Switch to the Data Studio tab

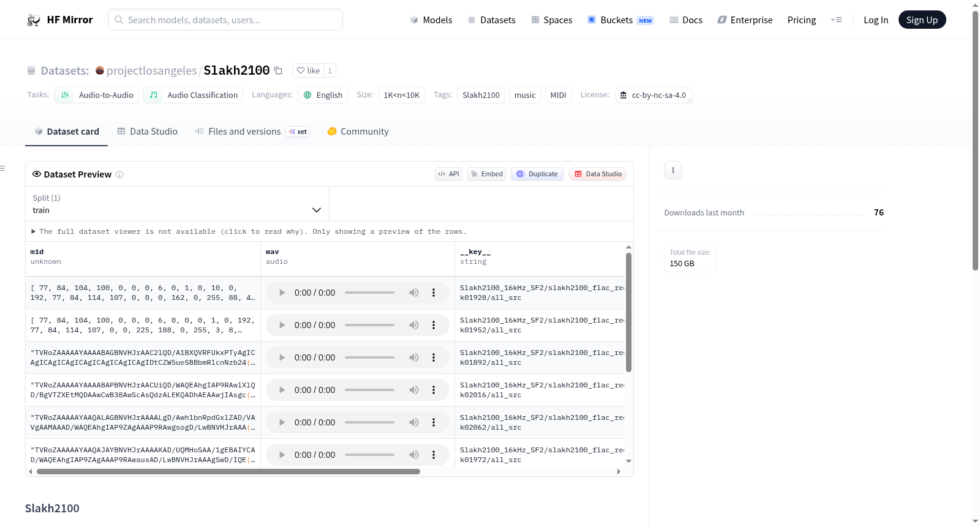(148, 132)
